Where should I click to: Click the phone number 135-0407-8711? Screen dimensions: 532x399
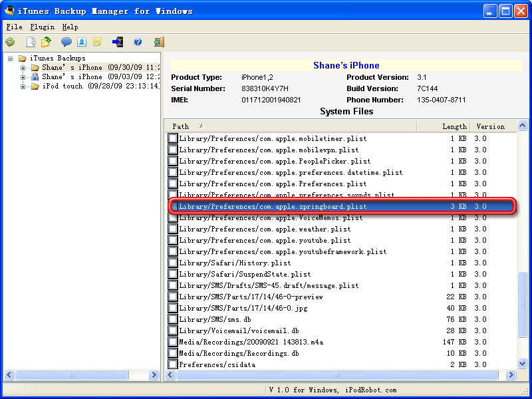point(442,100)
